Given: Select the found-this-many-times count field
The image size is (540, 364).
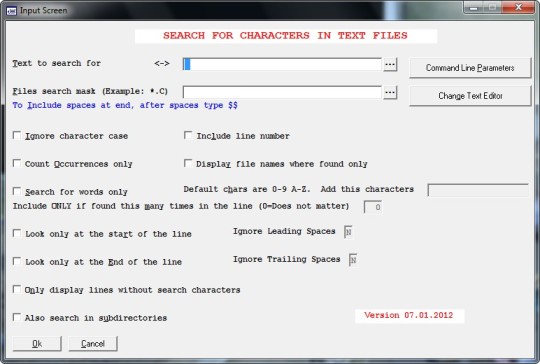Looking at the screenshot, I should (x=373, y=207).
